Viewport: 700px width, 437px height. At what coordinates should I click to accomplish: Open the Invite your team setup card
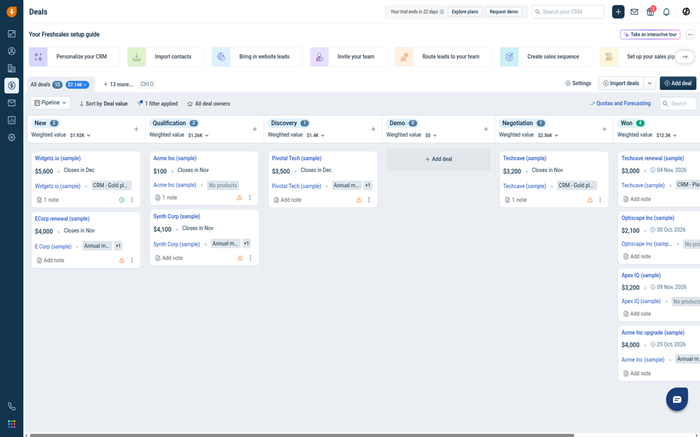[349, 57]
